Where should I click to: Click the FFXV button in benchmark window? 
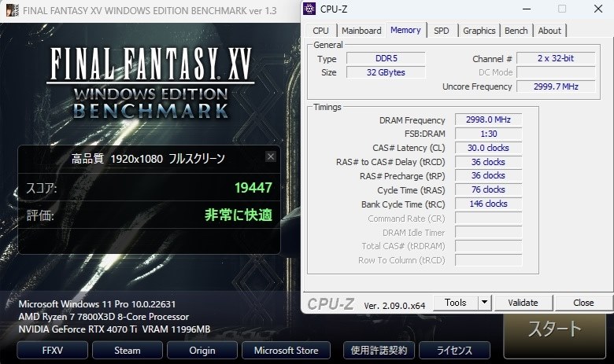(52, 351)
